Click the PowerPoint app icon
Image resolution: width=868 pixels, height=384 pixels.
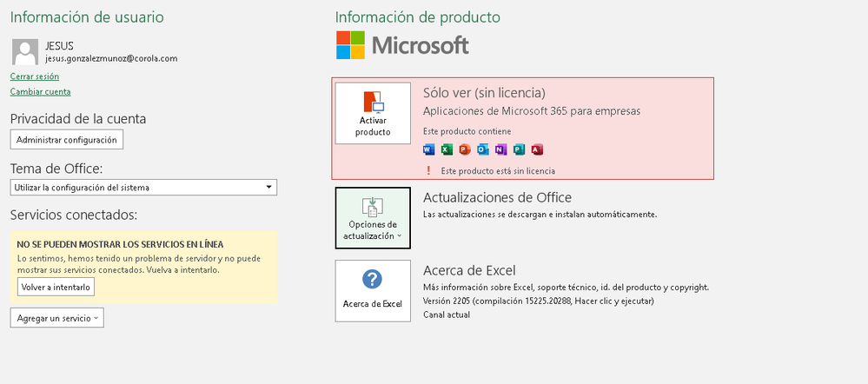(465, 149)
